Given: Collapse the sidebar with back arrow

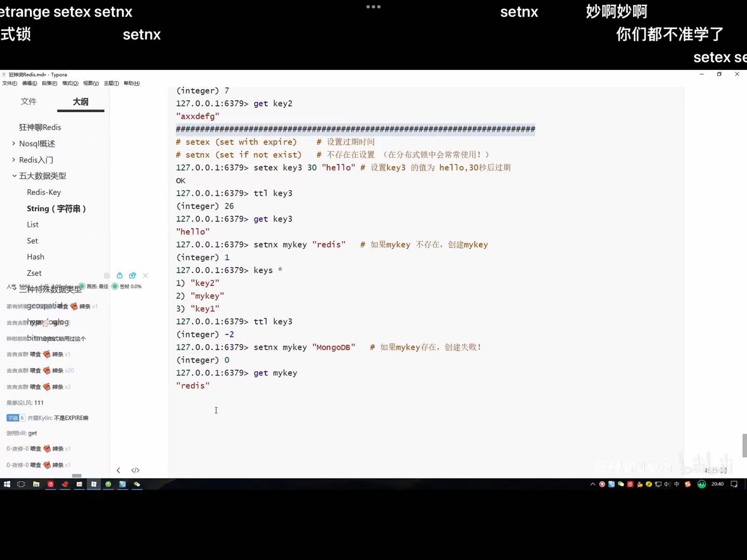Looking at the screenshot, I should click(118, 470).
